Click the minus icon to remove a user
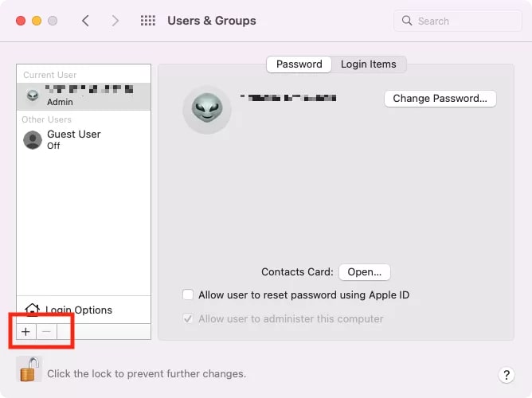Image resolution: width=532 pixels, height=398 pixels. click(x=46, y=332)
